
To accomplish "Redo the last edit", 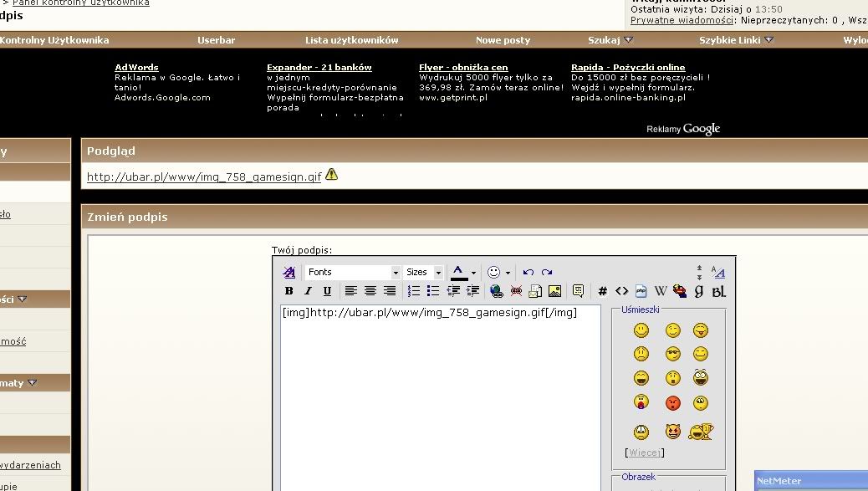I will (547, 272).
